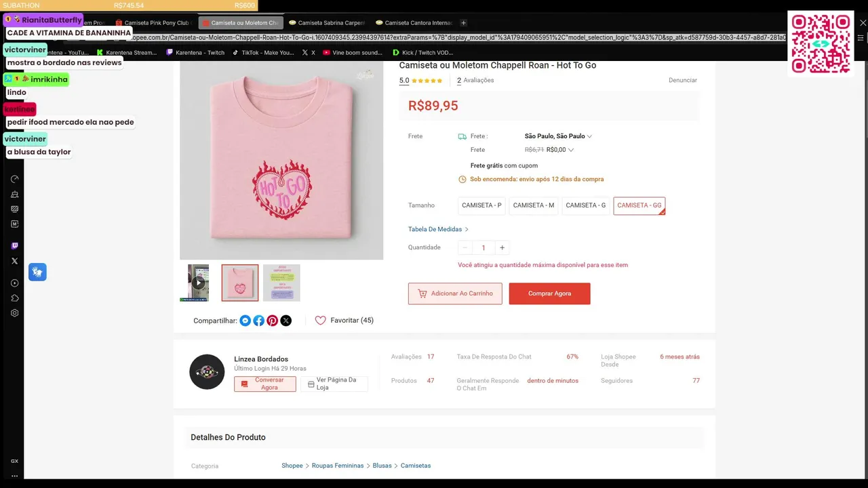Select size CAMISETA - G
868x488 pixels.
[x=586, y=205]
